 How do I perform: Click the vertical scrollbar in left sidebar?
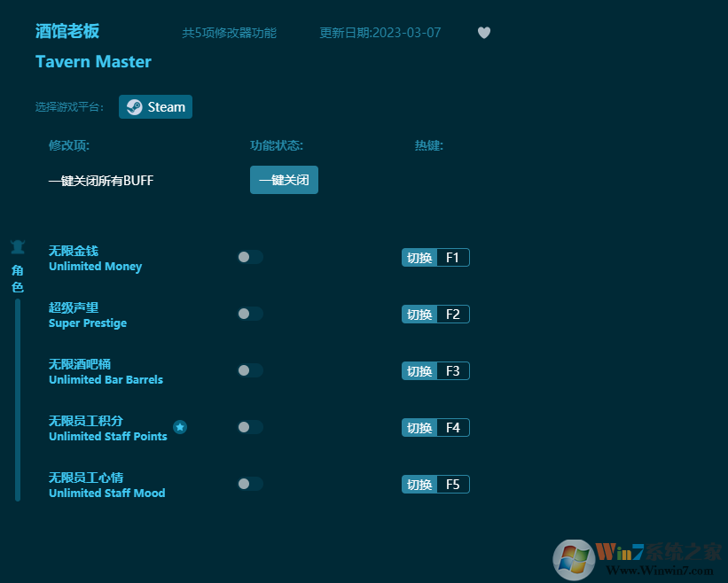(x=18, y=399)
